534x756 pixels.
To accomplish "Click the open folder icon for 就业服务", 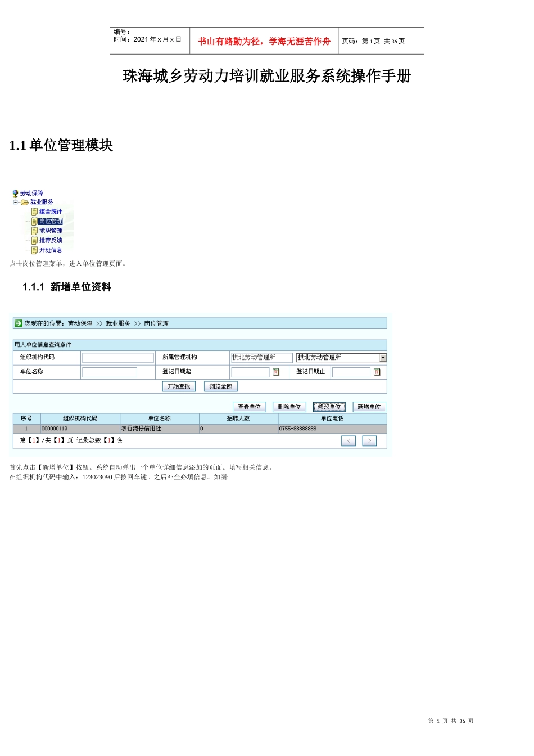I will pyautogui.click(x=25, y=202).
